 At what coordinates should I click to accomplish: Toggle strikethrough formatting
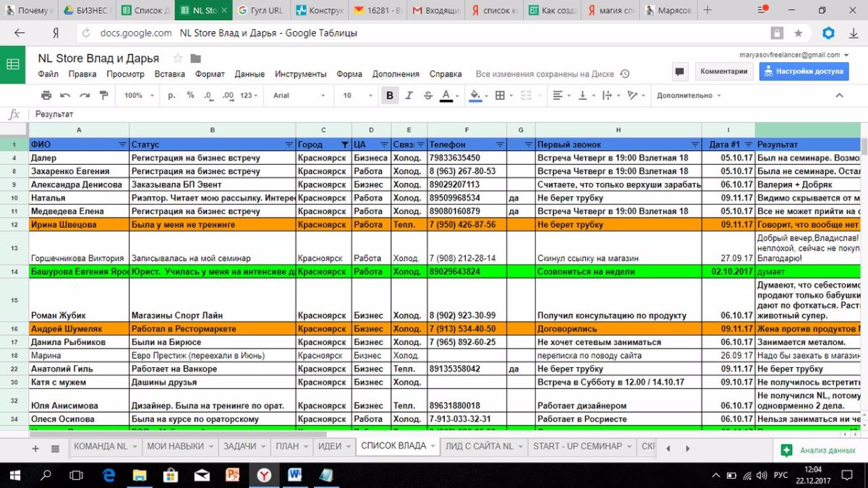pos(427,95)
